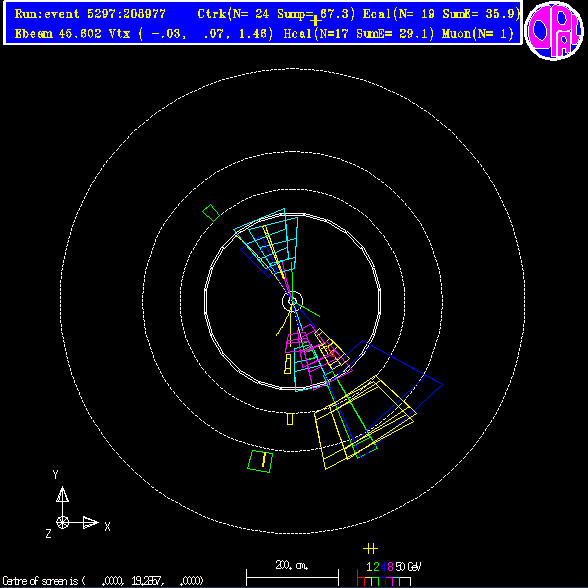Click the yellow hash symbol above the energy legend
Image resolution: width=588 pixels, height=588 pixels.
[370, 549]
